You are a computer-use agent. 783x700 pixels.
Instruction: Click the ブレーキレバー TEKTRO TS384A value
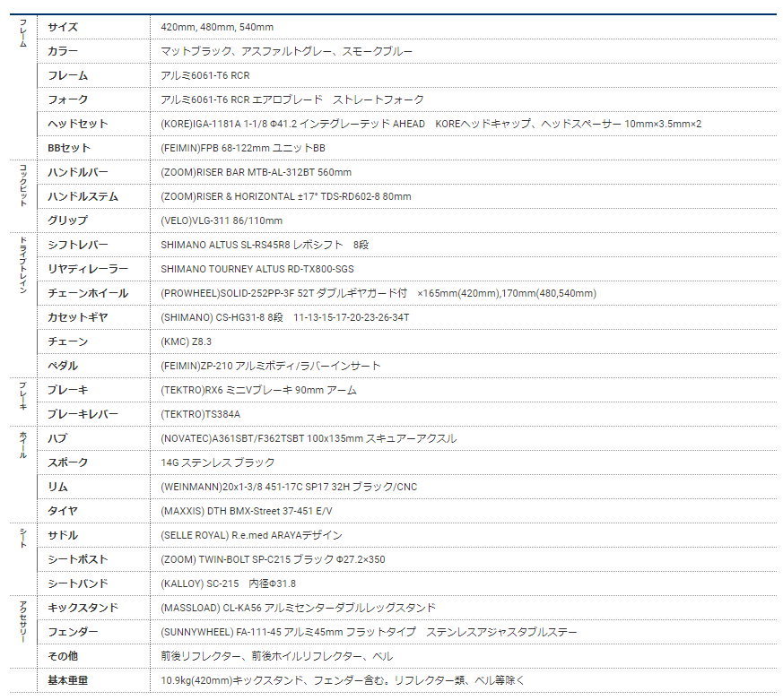point(200,414)
